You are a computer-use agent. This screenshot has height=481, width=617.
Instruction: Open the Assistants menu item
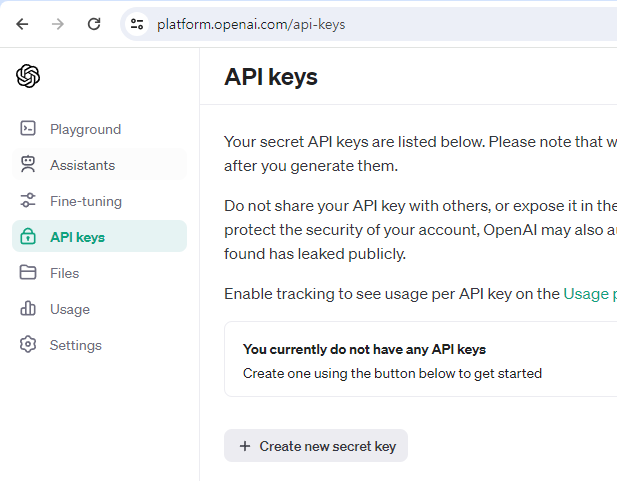pyautogui.click(x=82, y=165)
